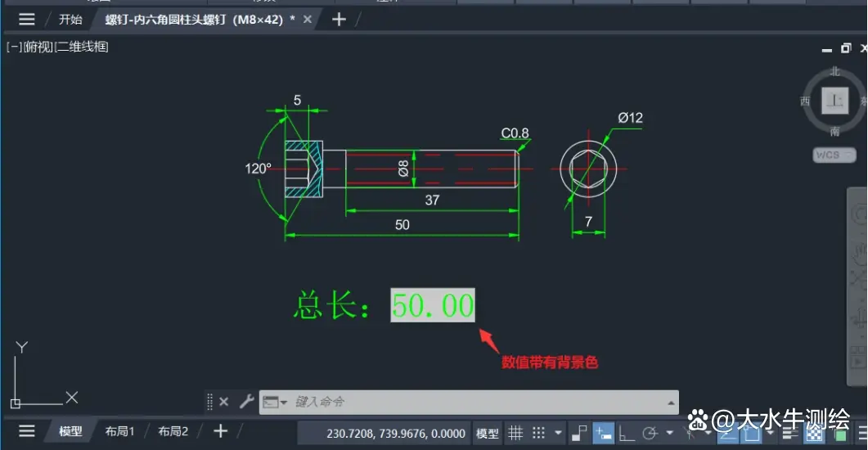This screenshot has height=450, width=868.
Task: Toggle the grid display in status bar
Action: click(515, 433)
